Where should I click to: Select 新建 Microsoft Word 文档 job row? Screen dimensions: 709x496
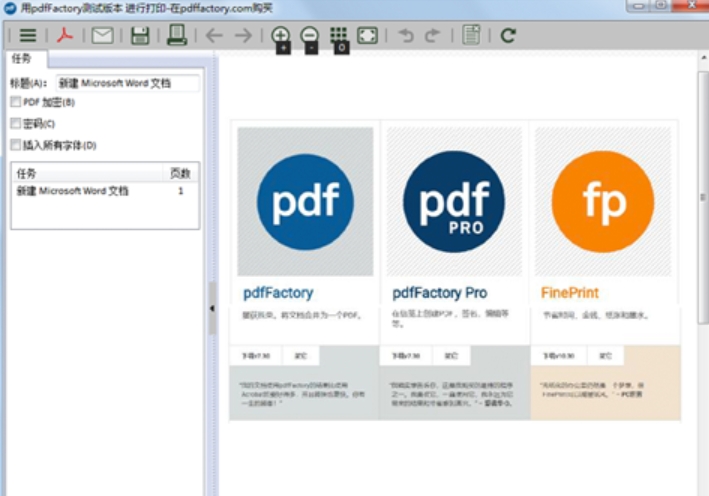pos(105,191)
